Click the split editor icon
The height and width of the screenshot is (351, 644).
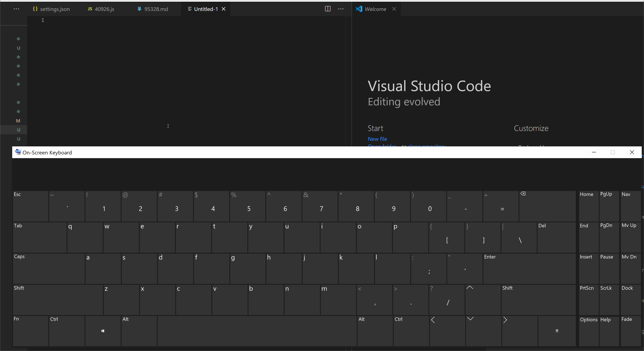point(328,9)
